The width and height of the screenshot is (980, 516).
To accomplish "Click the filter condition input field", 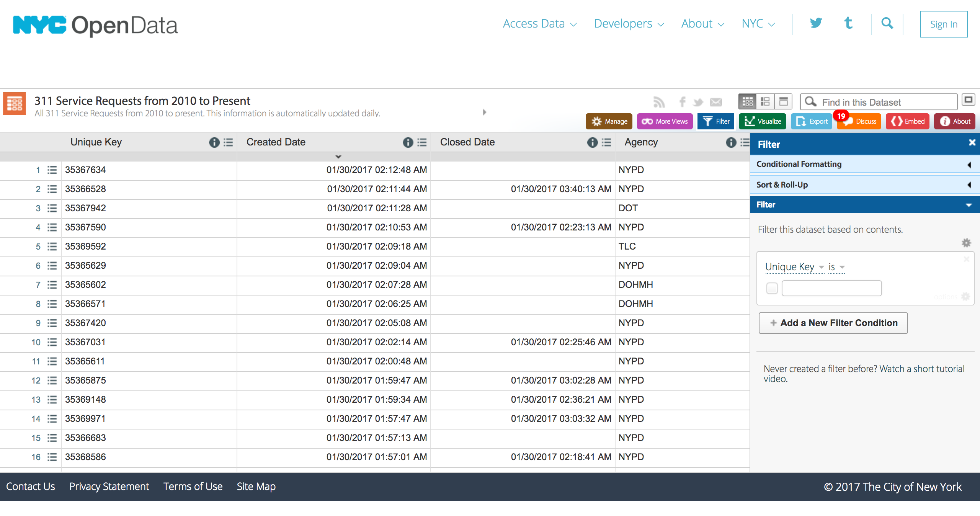I will click(x=832, y=289).
